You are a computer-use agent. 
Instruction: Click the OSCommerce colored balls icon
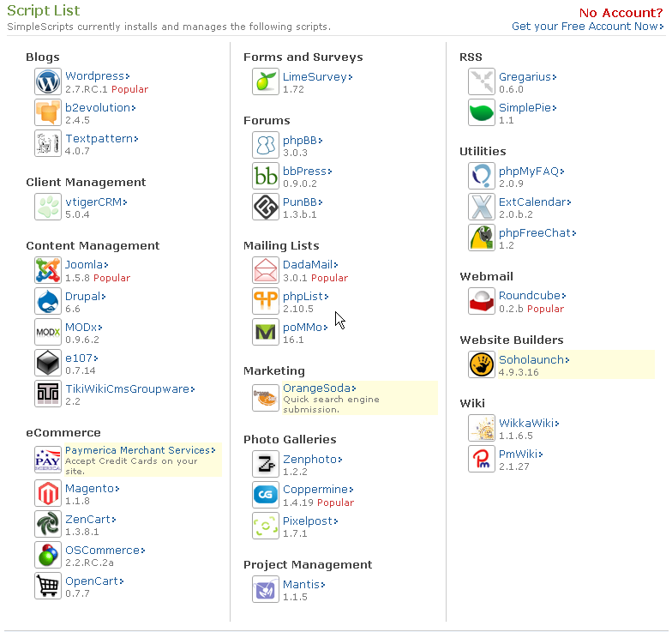coord(48,555)
